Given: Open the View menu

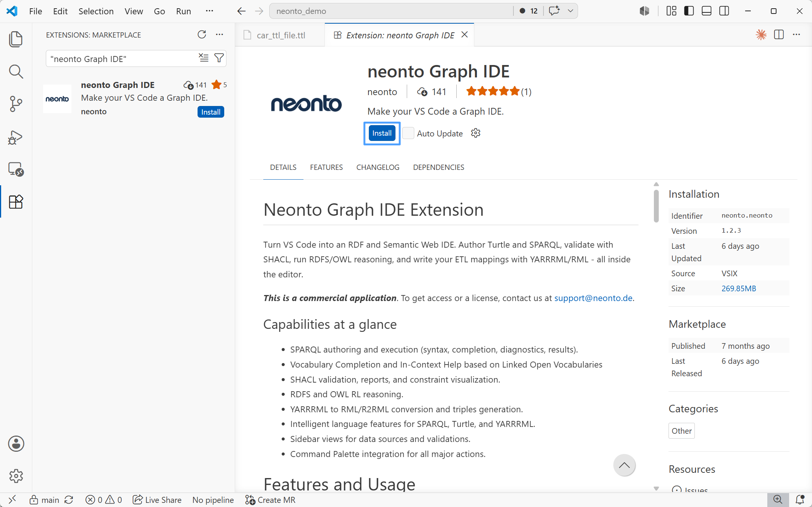Looking at the screenshot, I should pos(134,11).
